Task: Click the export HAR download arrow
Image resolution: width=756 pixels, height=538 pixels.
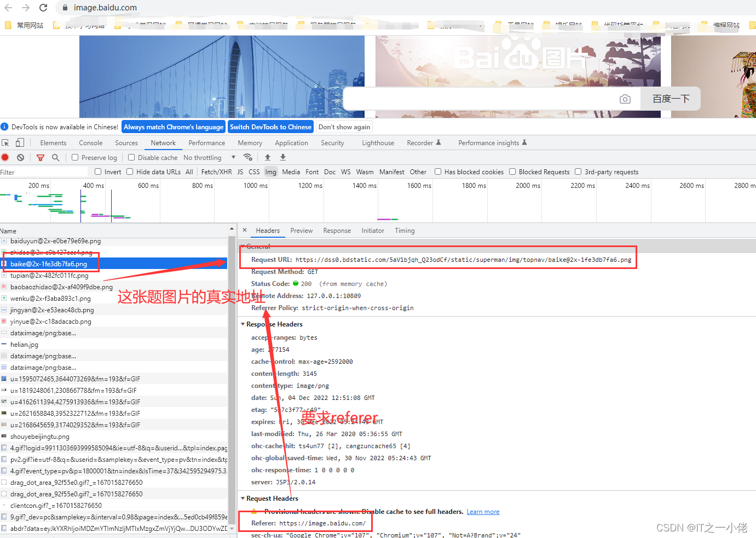Action: [x=283, y=157]
